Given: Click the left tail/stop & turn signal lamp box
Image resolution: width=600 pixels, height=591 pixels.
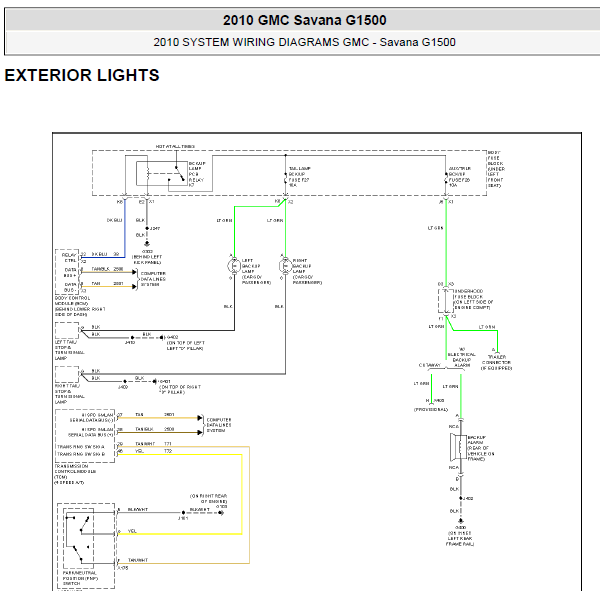Looking at the screenshot, I should (67, 331).
